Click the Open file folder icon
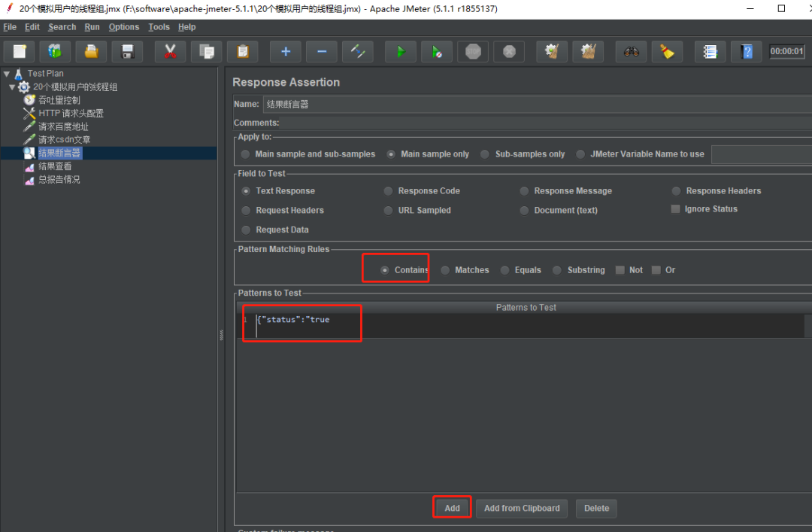The width and height of the screenshot is (812, 532). [x=91, y=51]
